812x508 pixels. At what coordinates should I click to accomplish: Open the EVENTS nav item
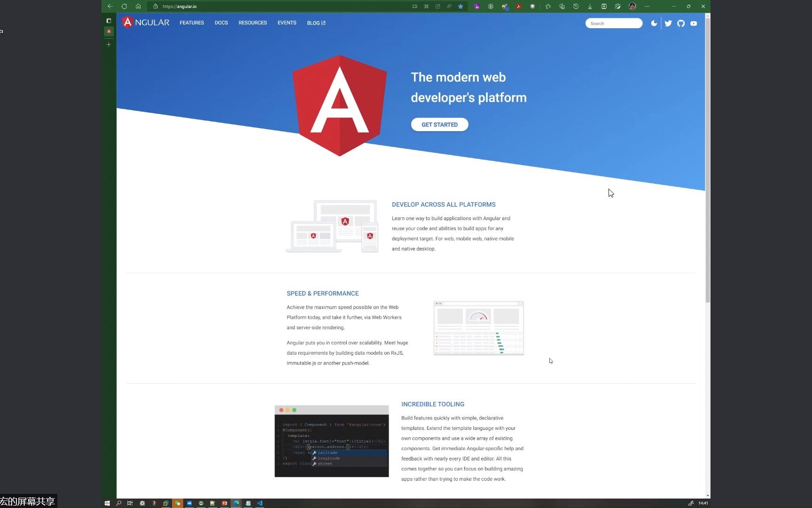tap(287, 23)
